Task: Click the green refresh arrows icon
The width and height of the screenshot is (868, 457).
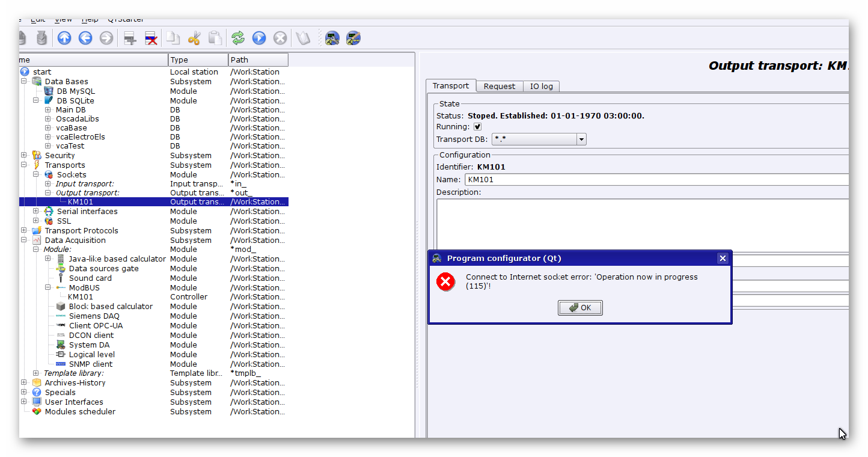Action: click(x=238, y=38)
